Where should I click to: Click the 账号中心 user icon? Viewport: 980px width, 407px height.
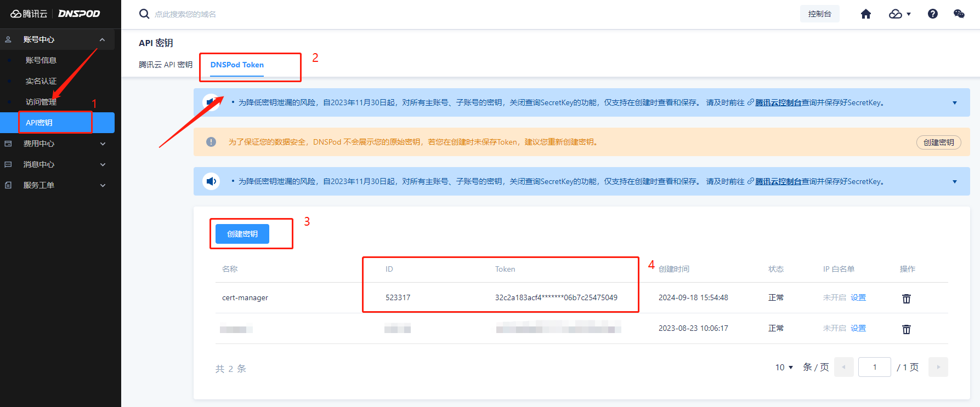pyautogui.click(x=8, y=39)
